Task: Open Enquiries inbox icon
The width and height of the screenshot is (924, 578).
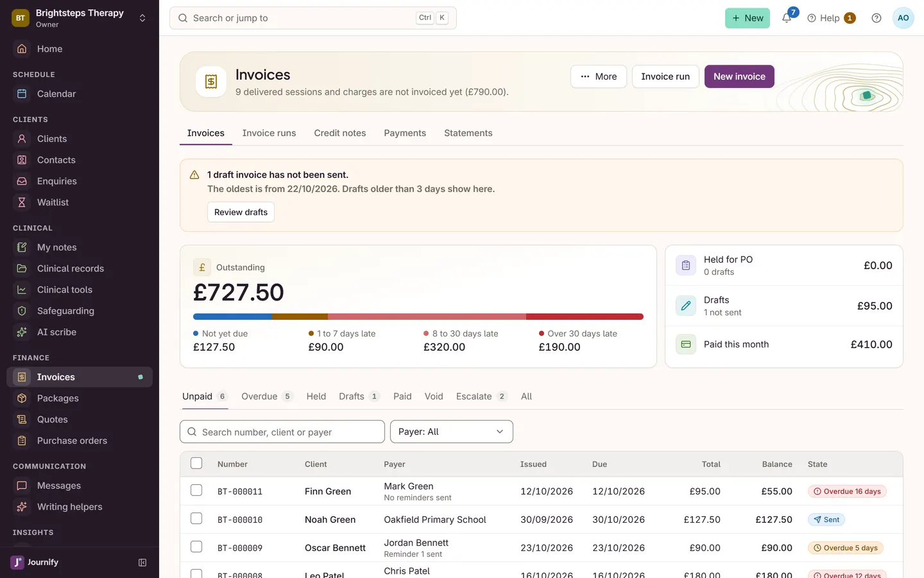Action: point(22,181)
